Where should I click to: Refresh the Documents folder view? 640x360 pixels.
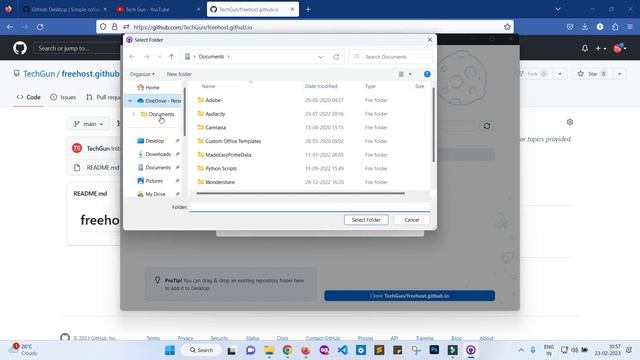(x=336, y=57)
